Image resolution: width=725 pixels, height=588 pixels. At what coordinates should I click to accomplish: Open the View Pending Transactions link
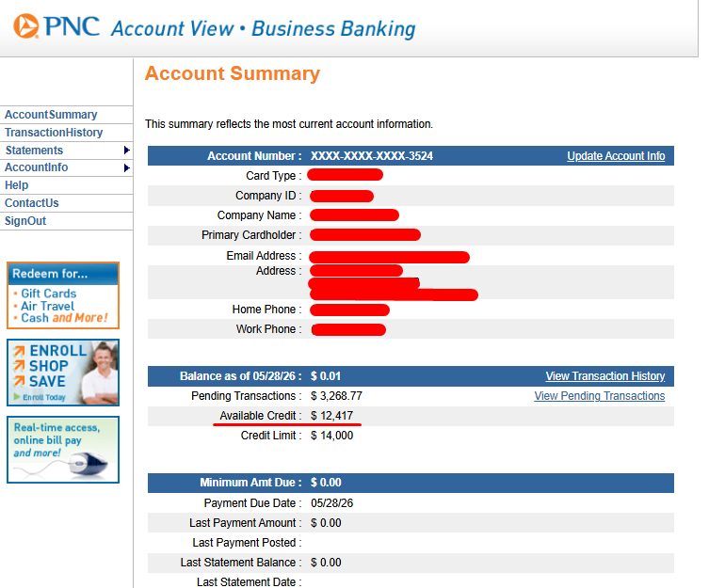coord(600,396)
